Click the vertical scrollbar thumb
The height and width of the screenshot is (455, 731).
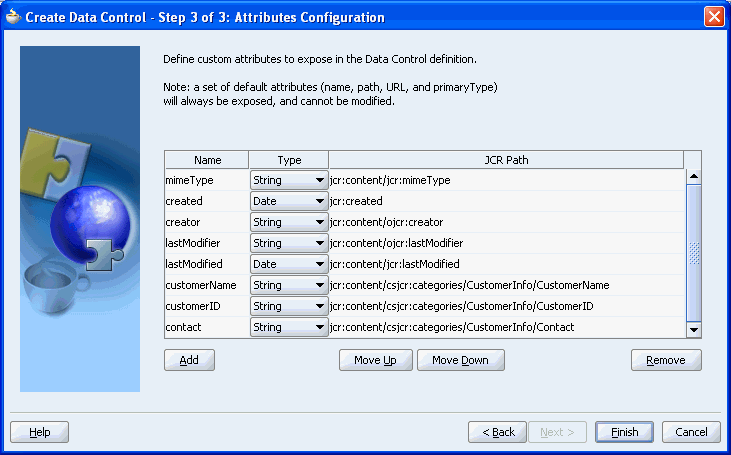pyautogui.click(x=694, y=253)
